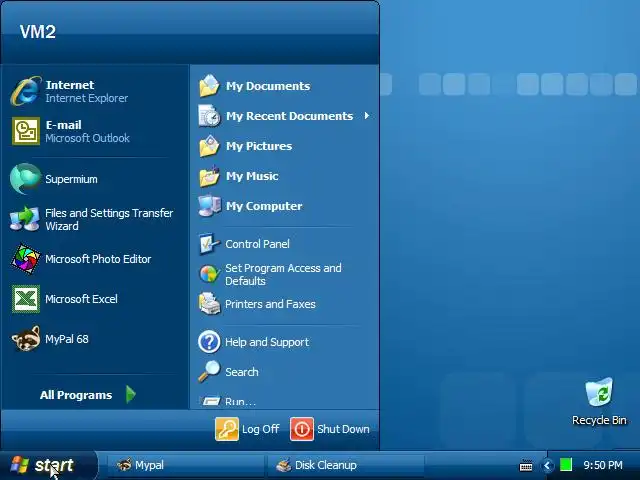Click the green square tray icon

pos(566,465)
